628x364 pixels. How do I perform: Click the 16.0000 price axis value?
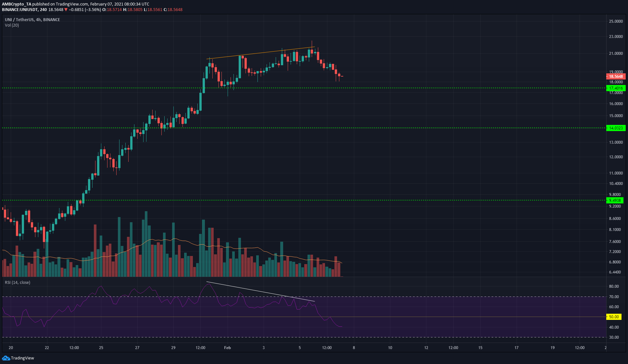tap(616, 104)
